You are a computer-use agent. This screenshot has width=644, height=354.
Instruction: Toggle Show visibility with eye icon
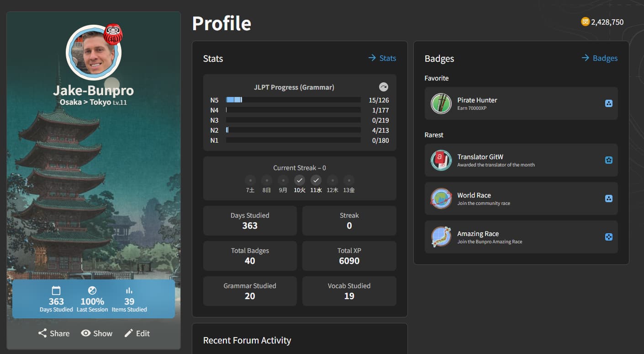tap(85, 333)
